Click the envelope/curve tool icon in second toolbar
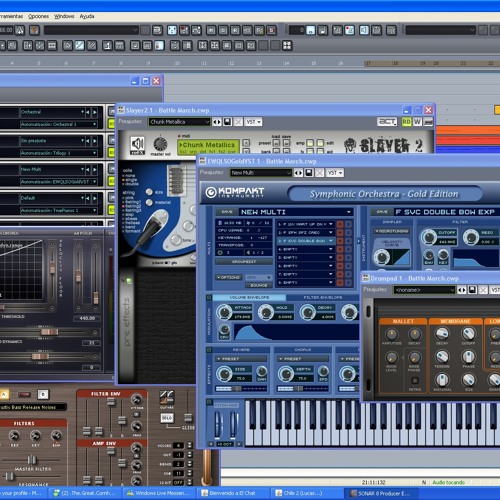The width and height of the screenshot is (500, 500). tap(80, 45)
